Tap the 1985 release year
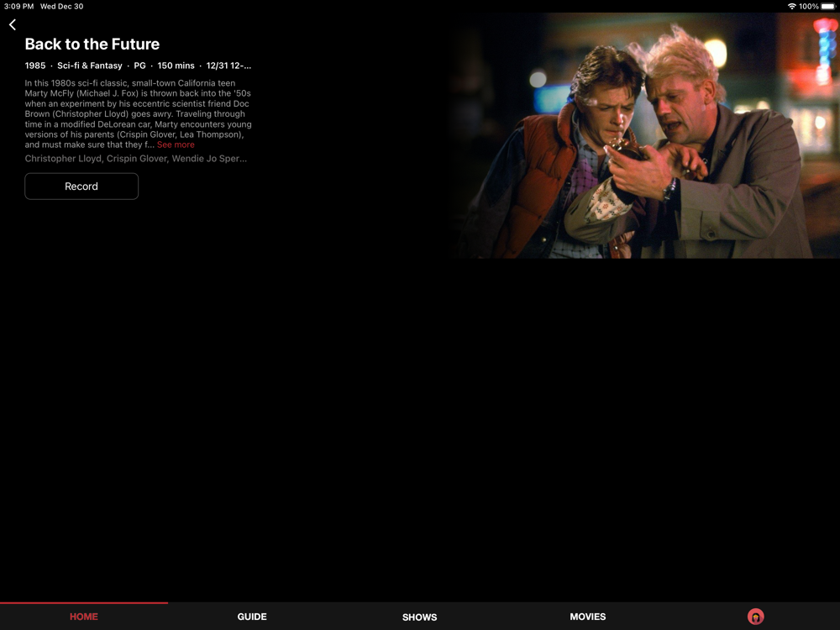The width and height of the screenshot is (840, 630). (34, 66)
